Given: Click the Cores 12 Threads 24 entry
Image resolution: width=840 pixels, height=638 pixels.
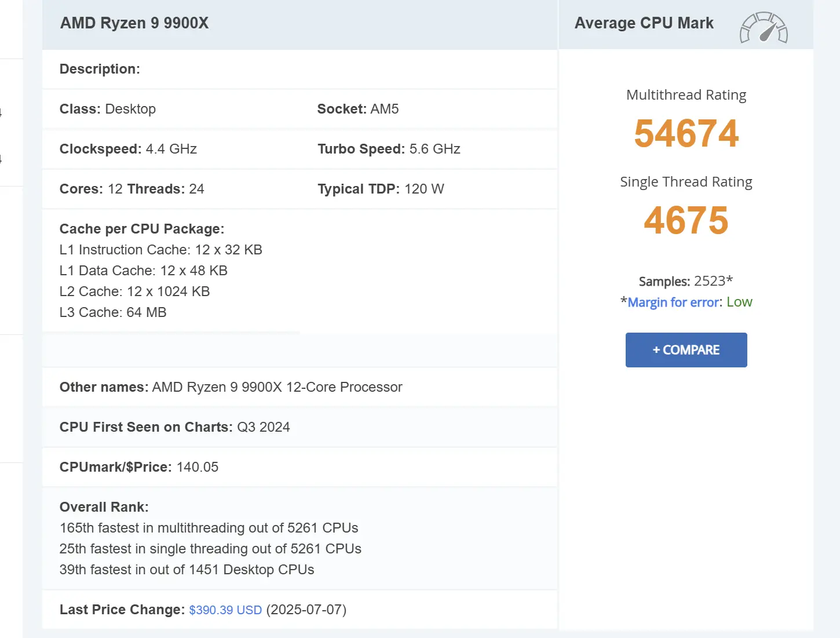Looking at the screenshot, I should click(x=132, y=189).
